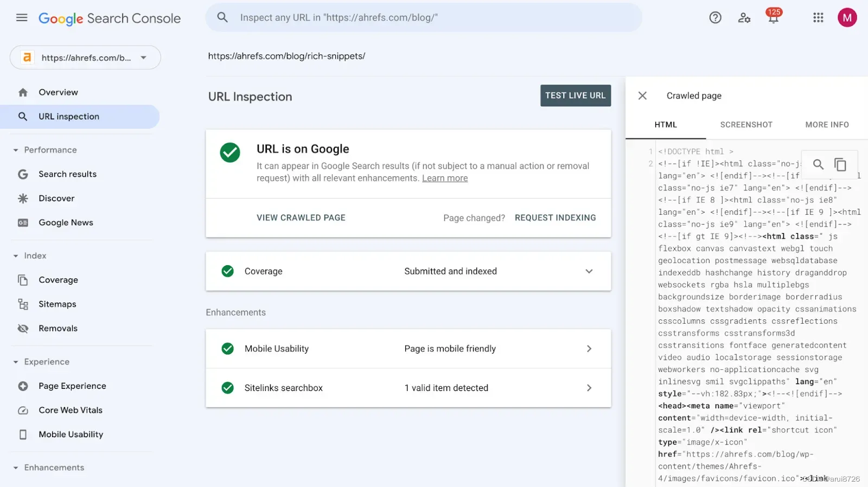The width and height of the screenshot is (868, 487).
Task: Switch to the SCREENSHOT tab
Action: click(x=746, y=125)
